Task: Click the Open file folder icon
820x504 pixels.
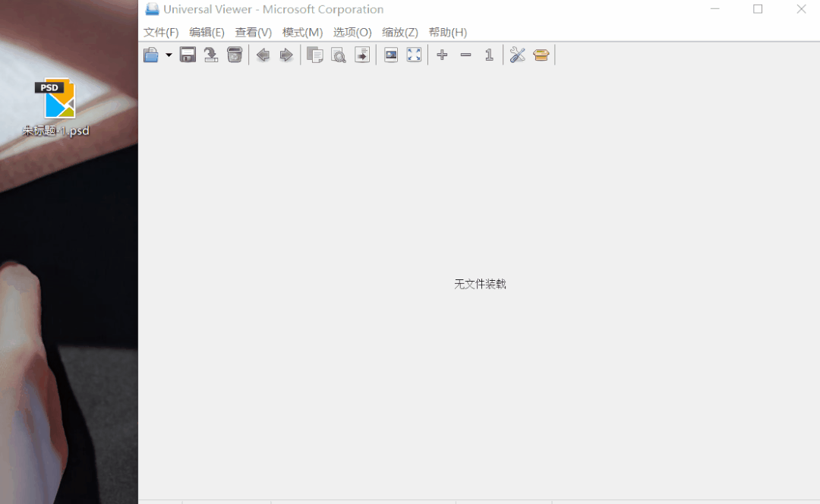Action: coord(151,55)
